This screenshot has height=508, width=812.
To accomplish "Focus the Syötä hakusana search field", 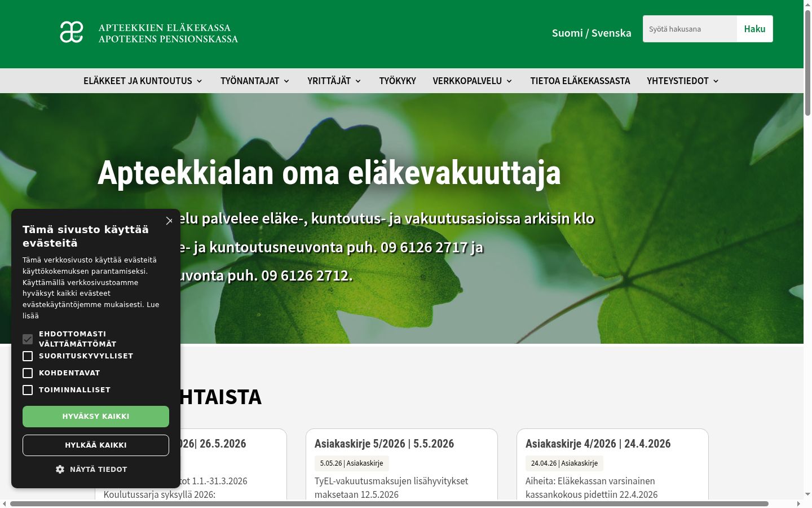I will [690, 29].
